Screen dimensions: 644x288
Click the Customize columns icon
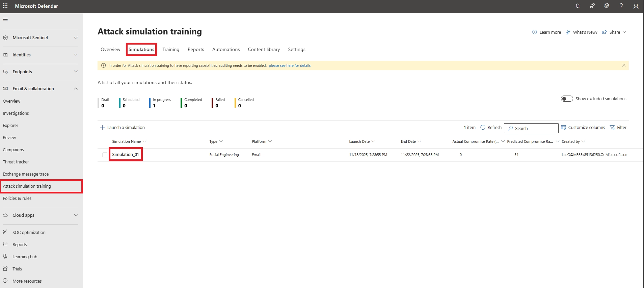pos(563,127)
